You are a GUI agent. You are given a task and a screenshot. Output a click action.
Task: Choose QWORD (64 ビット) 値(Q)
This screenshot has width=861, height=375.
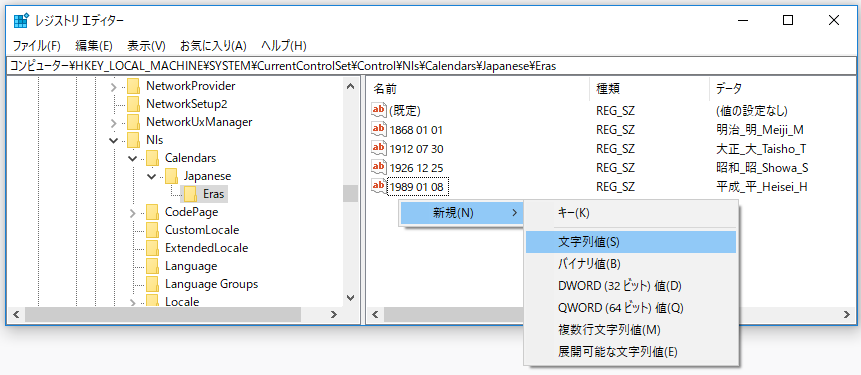click(630, 308)
